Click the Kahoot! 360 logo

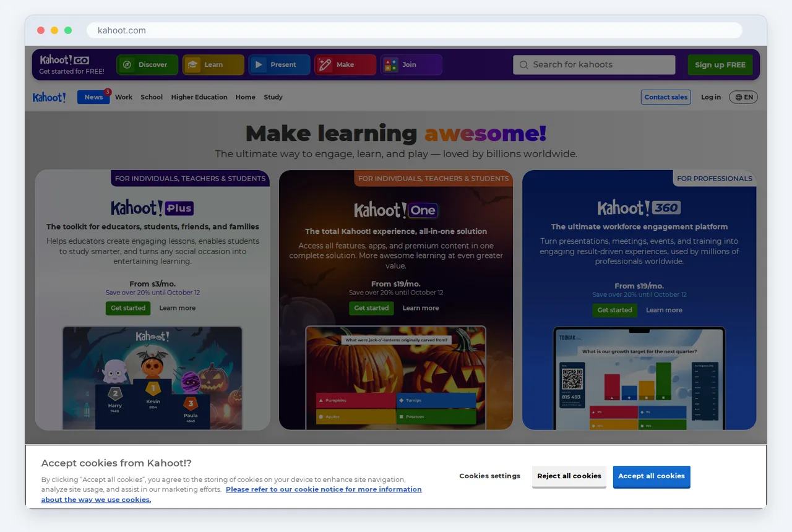(639, 208)
